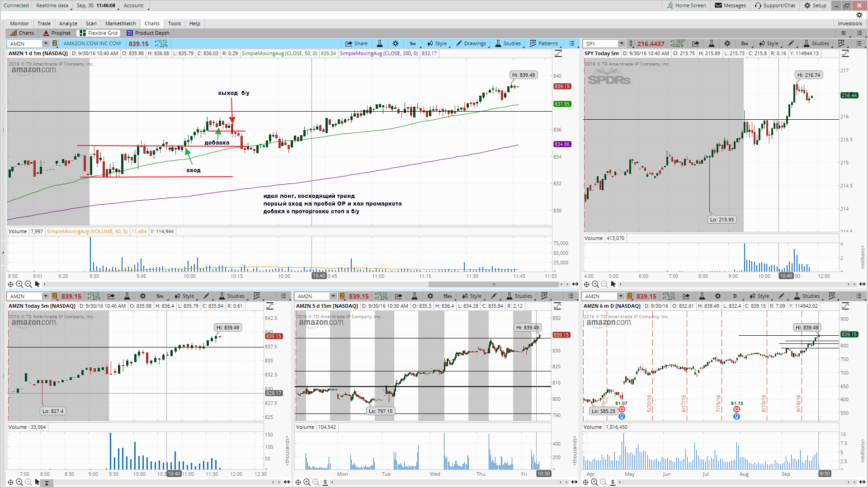Open settings gear on AMZN Today 5m chart
The image size is (868, 488).
143,296
